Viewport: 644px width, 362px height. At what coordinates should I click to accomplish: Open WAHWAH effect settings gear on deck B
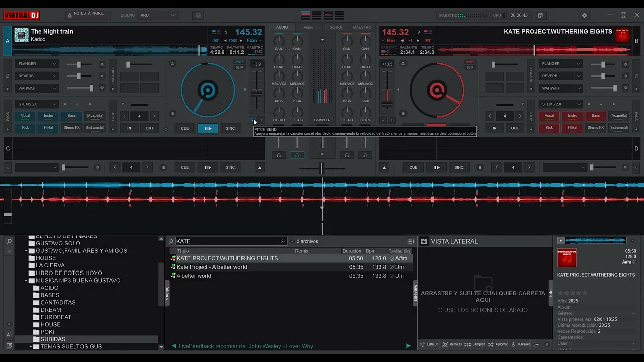coord(626,88)
